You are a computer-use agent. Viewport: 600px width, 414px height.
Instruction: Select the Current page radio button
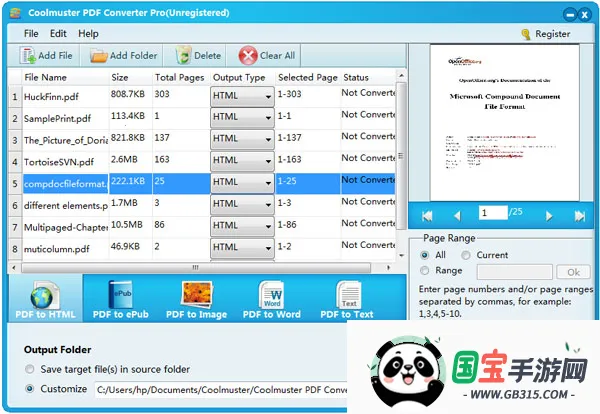(467, 255)
